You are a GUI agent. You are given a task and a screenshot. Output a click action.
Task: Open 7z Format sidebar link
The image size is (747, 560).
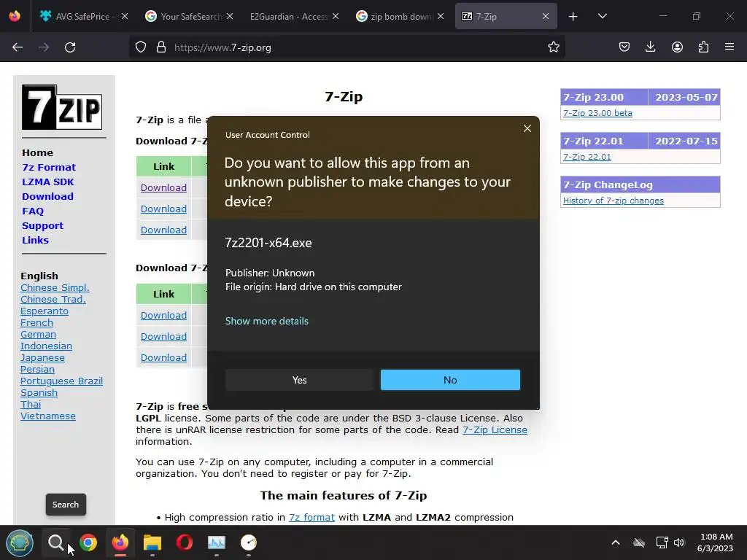pos(49,167)
